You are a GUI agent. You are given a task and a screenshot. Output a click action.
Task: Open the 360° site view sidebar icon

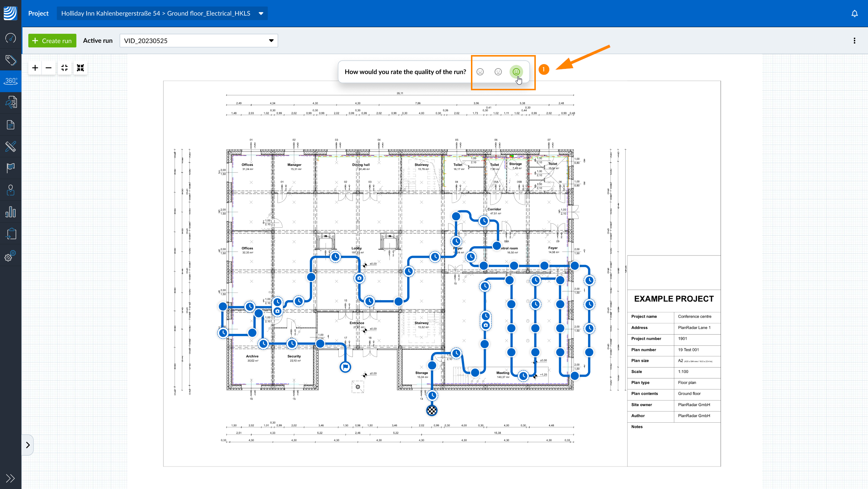(x=11, y=81)
